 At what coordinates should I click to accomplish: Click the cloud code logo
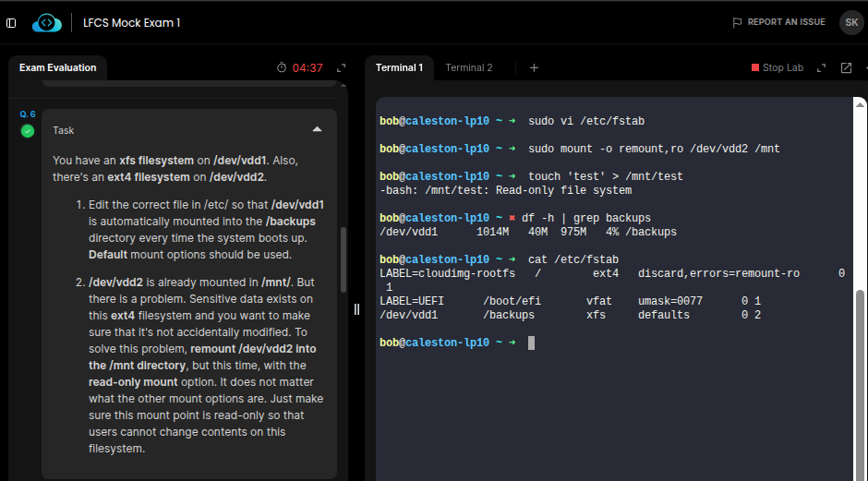(47, 22)
